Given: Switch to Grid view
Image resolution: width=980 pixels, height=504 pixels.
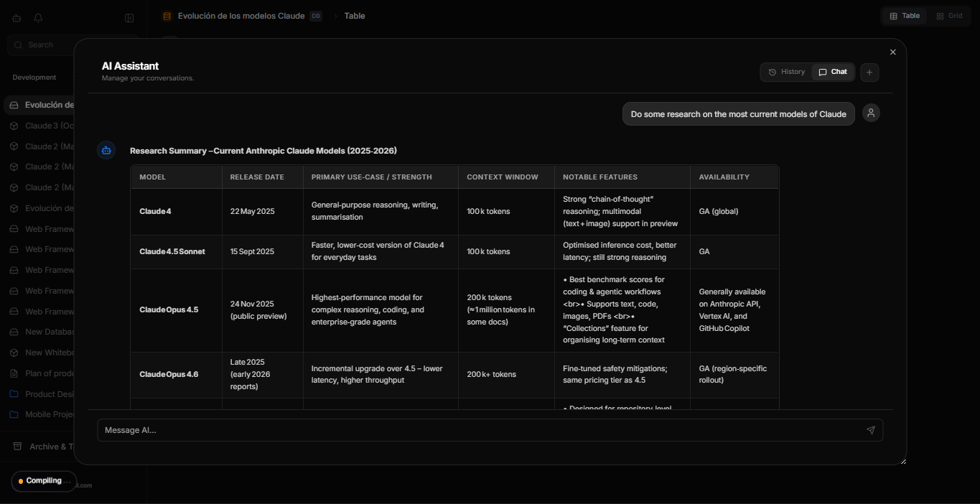Looking at the screenshot, I should click(949, 15).
